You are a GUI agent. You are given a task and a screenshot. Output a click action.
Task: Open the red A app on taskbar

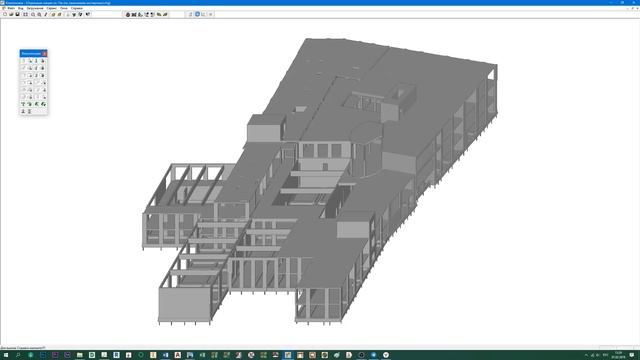(x=178, y=355)
